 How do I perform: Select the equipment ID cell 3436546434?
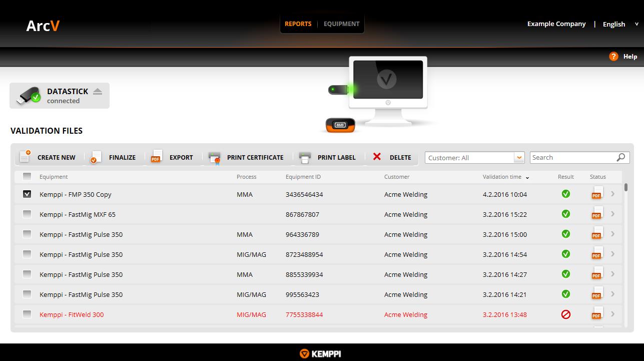pos(304,194)
